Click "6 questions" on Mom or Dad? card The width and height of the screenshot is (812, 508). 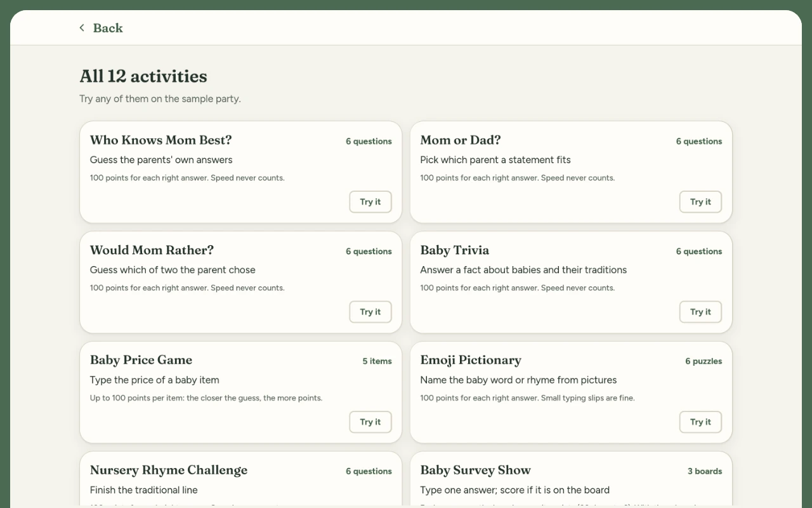tap(699, 142)
